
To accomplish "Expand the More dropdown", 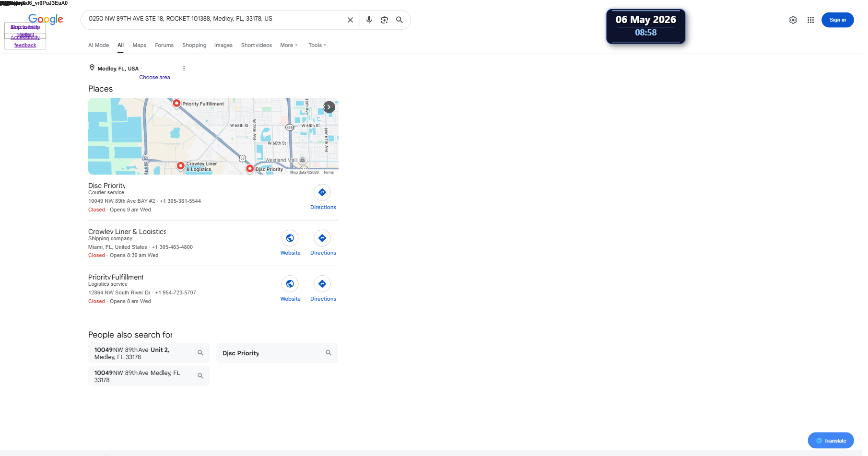I will (x=289, y=45).
